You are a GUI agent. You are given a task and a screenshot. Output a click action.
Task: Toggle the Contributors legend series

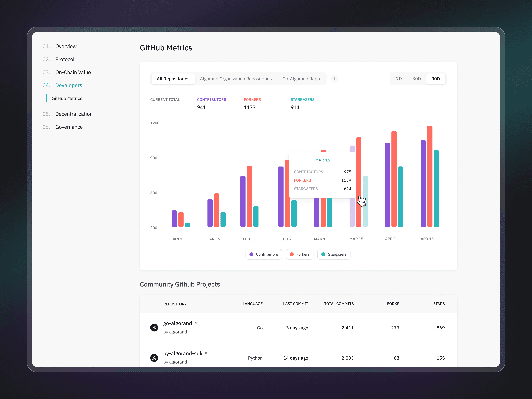(x=264, y=254)
